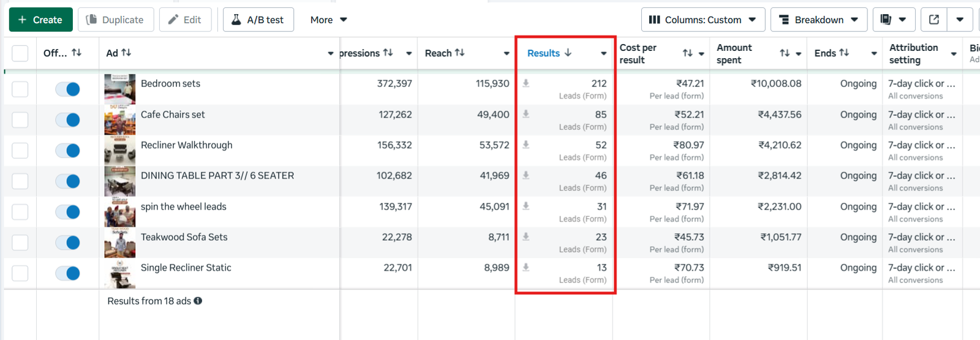Tick the checkbox for Cafe Chairs set

pyautogui.click(x=20, y=120)
